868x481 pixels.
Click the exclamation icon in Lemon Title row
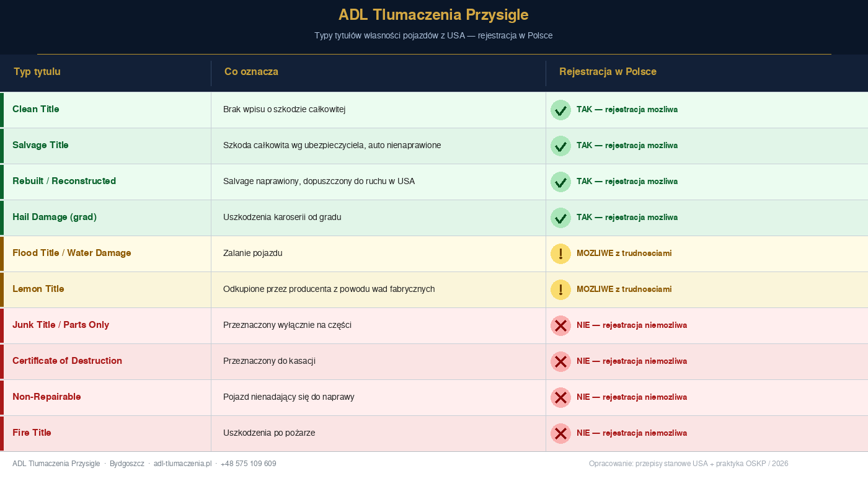tap(560, 290)
